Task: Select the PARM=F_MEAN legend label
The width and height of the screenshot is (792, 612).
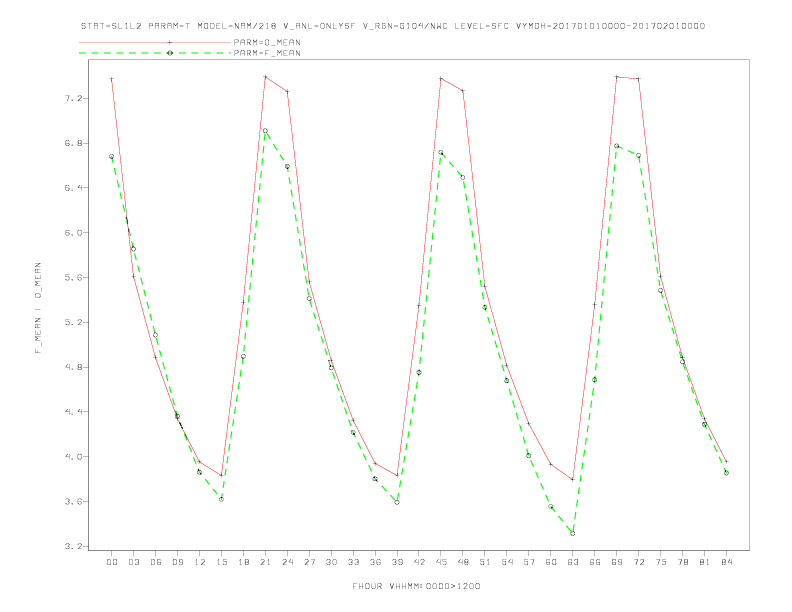Action: [x=267, y=53]
